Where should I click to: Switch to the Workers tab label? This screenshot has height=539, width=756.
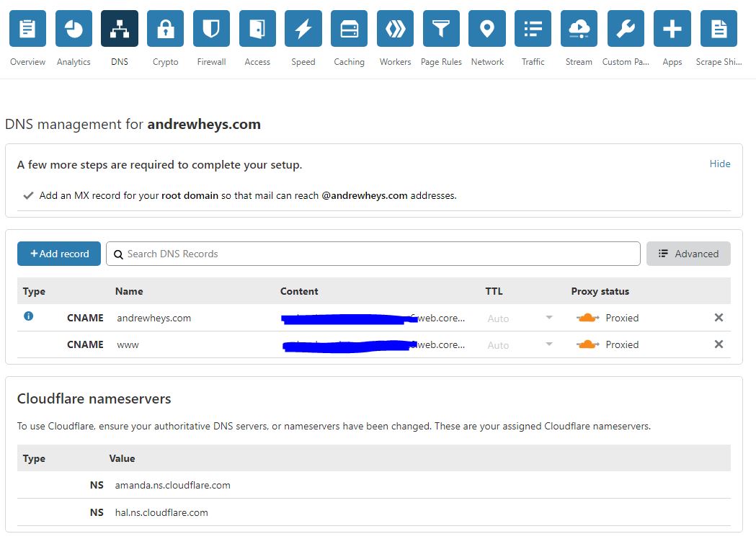point(395,62)
